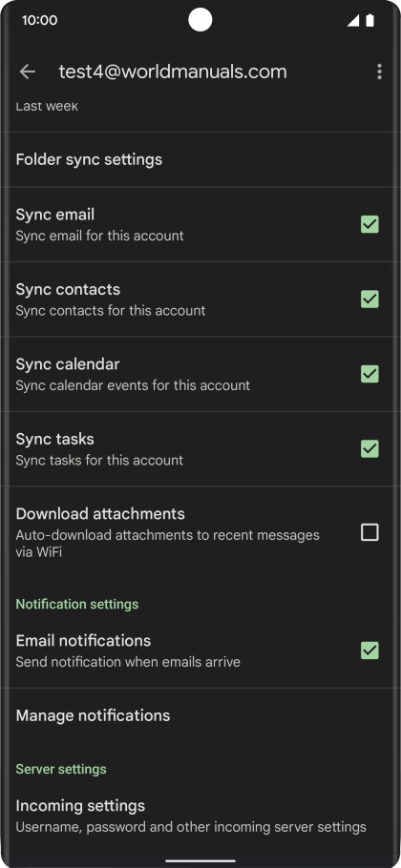Tap the Sync email row label
Image resolution: width=401 pixels, height=868 pixels.
pos(54,215)
